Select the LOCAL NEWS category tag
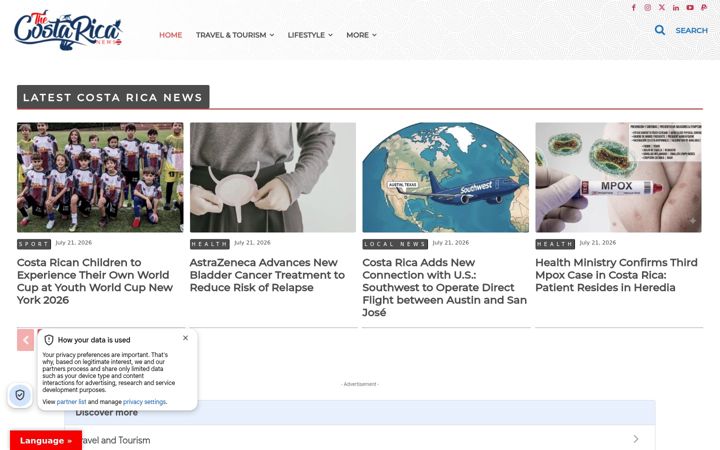720x450 pixels. pos(395,244)
